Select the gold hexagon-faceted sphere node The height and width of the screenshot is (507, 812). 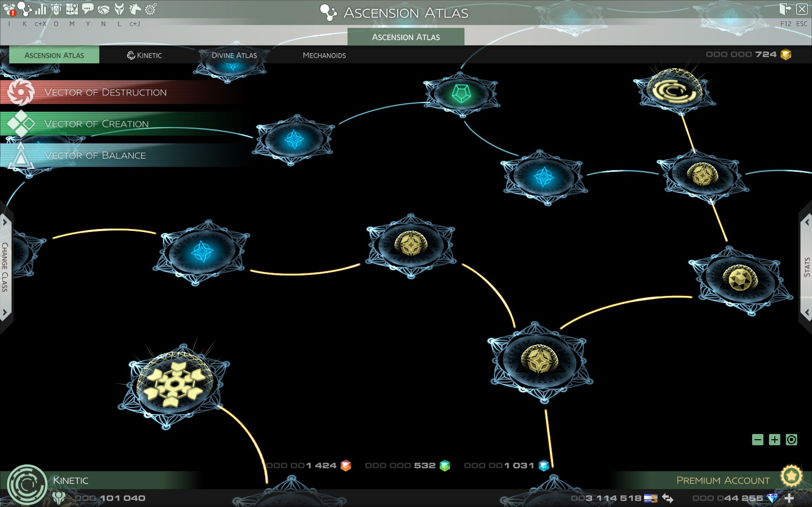pos(739,280)
